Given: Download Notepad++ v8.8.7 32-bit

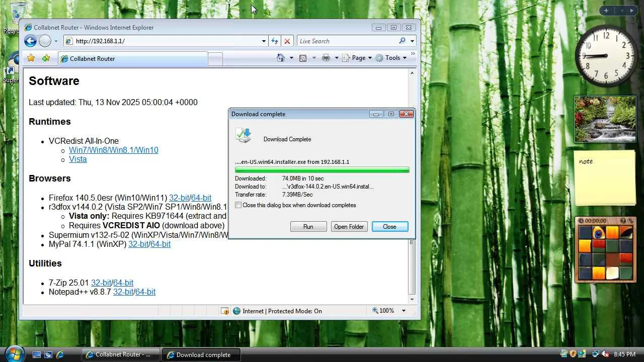Looking at the screenshot, I should tap(123, 292).
